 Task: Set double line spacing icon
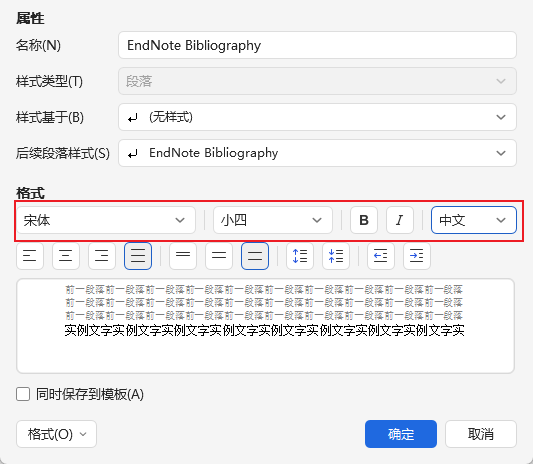[255, 256]
